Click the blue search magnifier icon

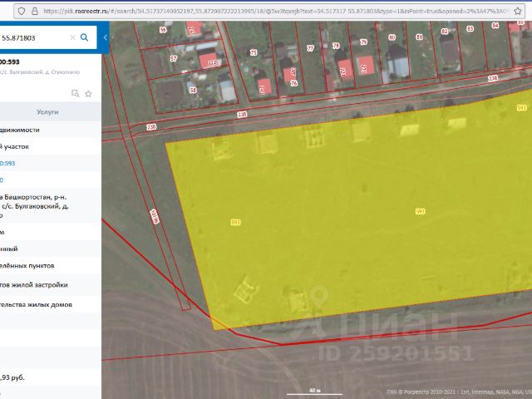pyautogui.click(x=84, y=37)
